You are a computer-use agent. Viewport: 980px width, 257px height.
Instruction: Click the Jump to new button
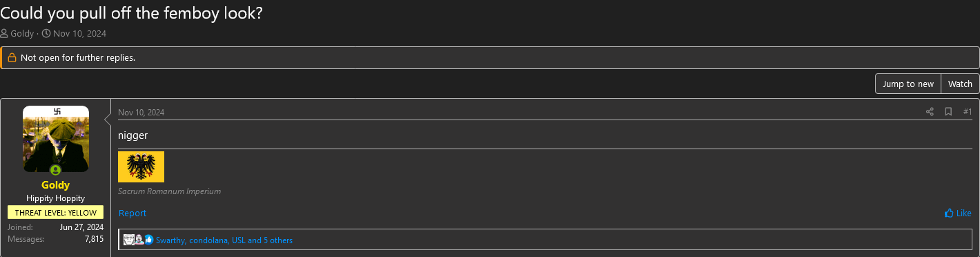click(x=908, y=84)
